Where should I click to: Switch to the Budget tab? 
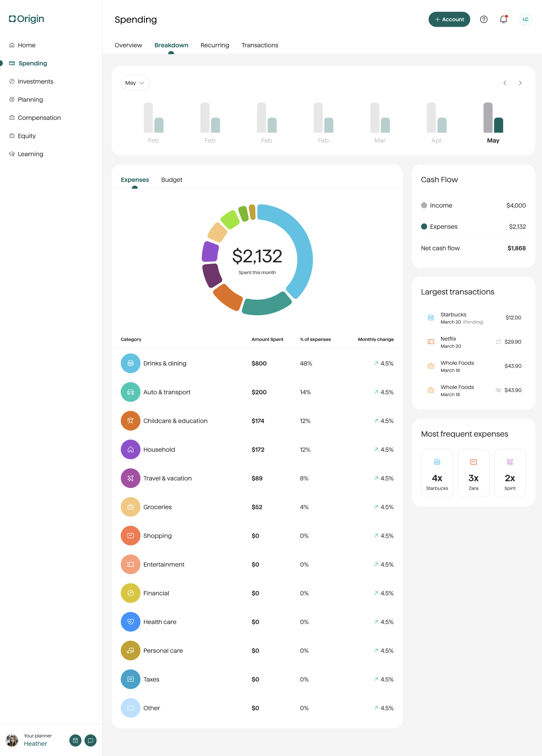click(172, 180)
